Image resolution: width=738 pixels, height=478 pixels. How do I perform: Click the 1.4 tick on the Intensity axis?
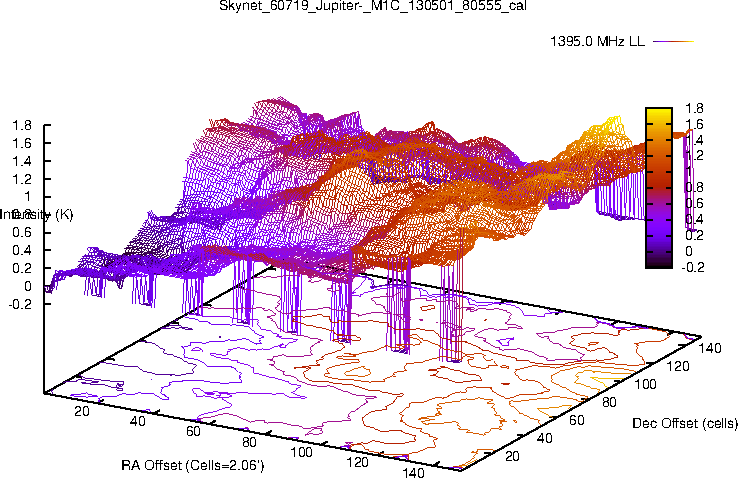point(22,161)
